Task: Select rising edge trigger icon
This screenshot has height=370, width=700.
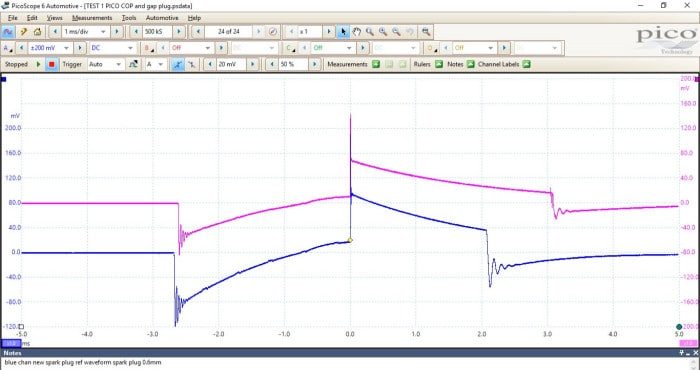Action: tap(178, 64)
